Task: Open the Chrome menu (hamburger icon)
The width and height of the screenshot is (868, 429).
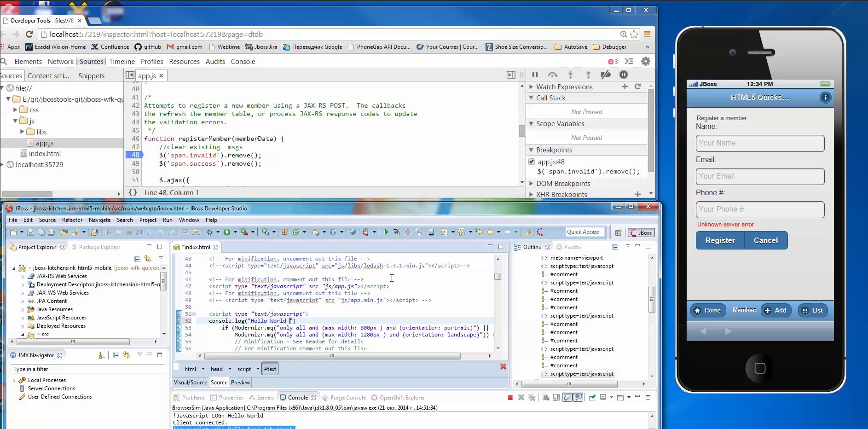Action: click(x=647, y=34)
